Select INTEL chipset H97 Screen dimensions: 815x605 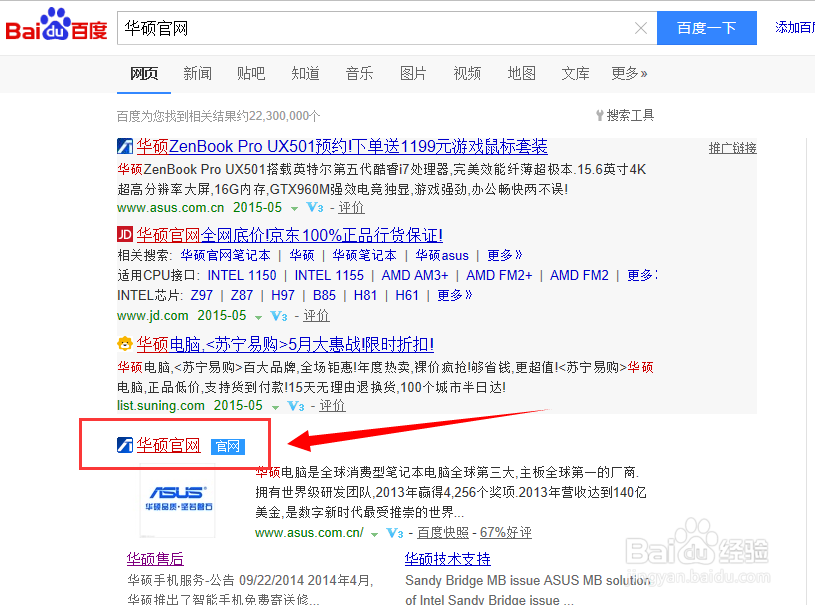(283, 295)
